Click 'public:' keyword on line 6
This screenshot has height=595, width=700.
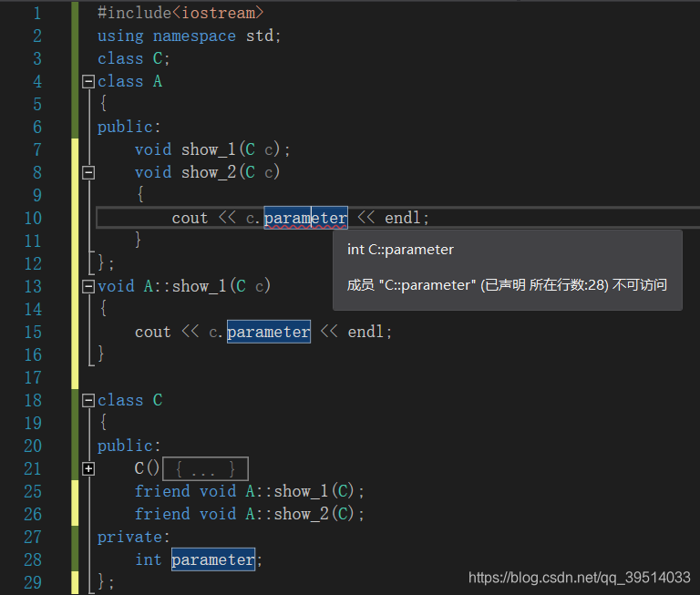(129, 128)
